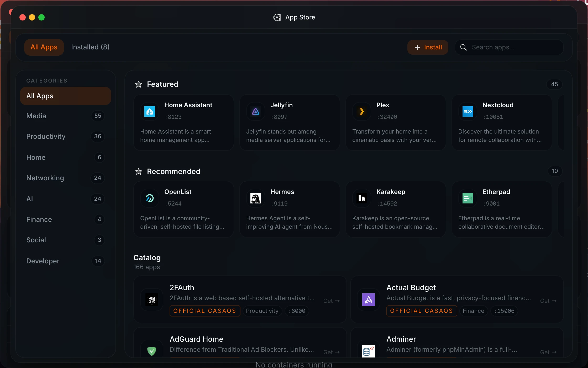Click the Karakeep app icon
The height and width of the screenshot is (368, 588).
362,198
